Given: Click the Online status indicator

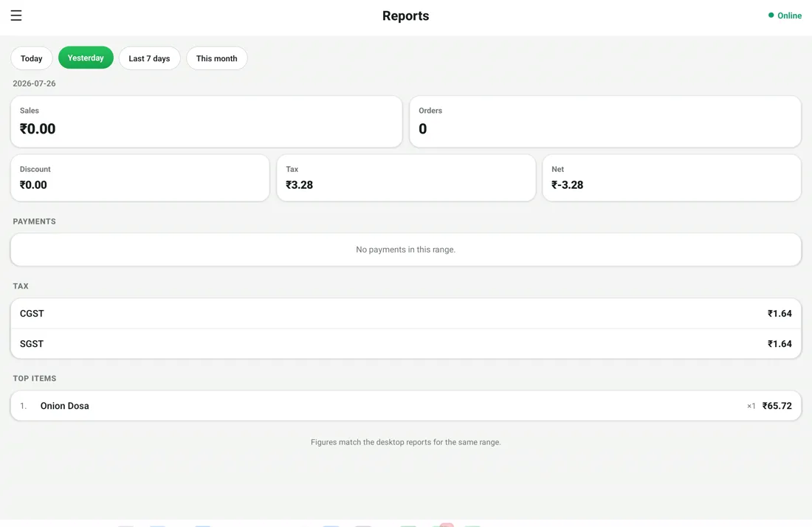Looking at the screenshot, I should click(x=785, y=15).
